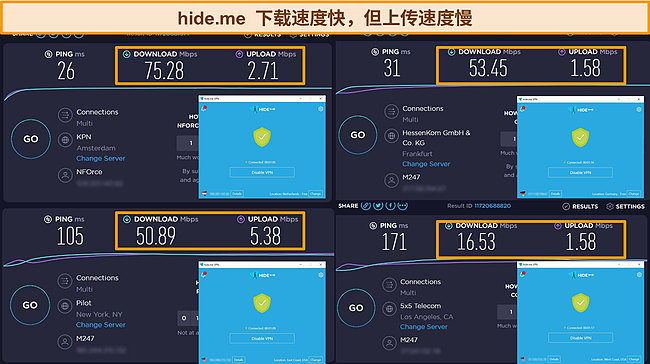Click Change location button in Netherlands hide.me window
Viewport: 650px width, 364px height.
315,194
